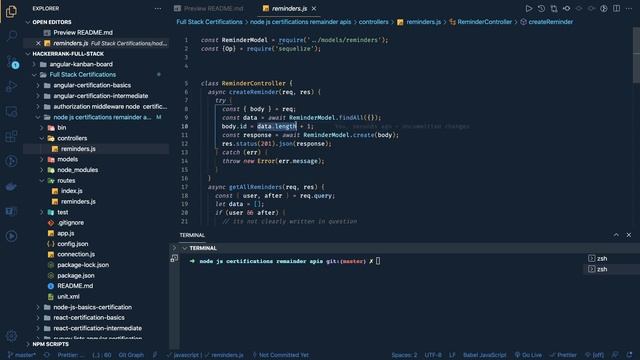
Task: Close the reminders.js editor tab
Action: 314,8
